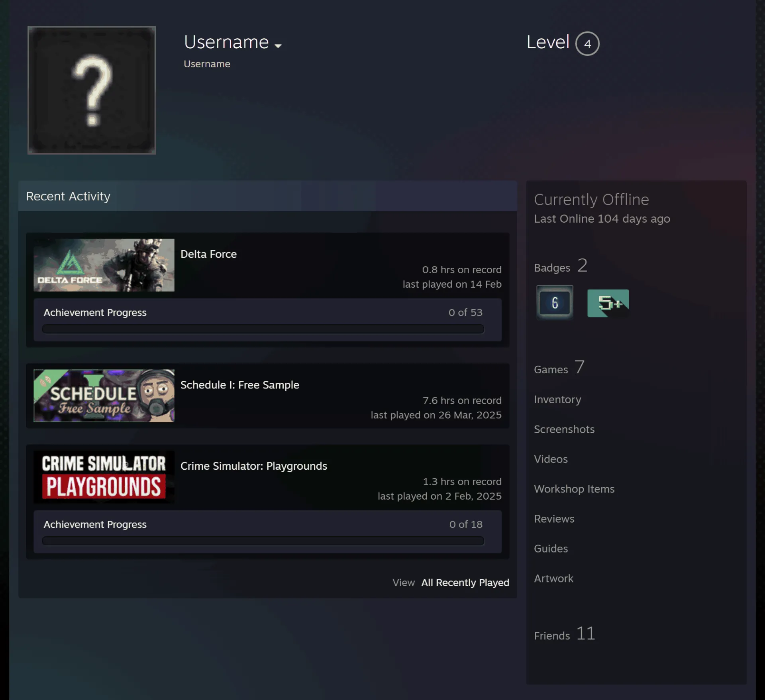765x700 pixels.
Task: Expand the Username dropdown arrow
Action: click(278, 46)
